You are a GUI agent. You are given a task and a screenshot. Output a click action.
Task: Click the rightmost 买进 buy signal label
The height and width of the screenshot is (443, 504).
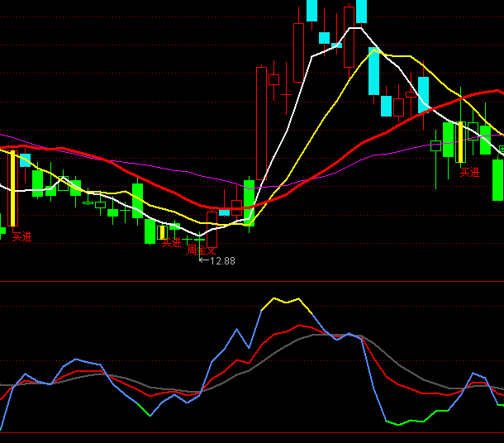click(469, 173)
